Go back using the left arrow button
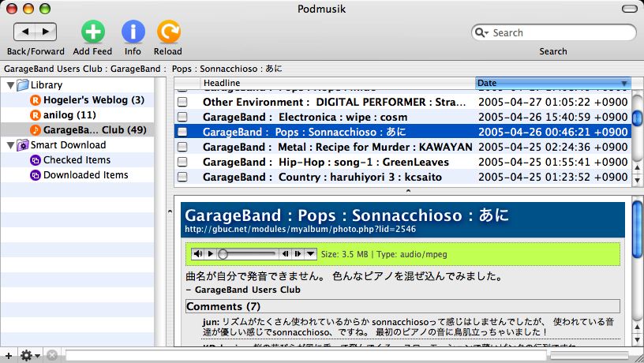The width and height of the screenshot is (644, 363). (x=26, y=32)
